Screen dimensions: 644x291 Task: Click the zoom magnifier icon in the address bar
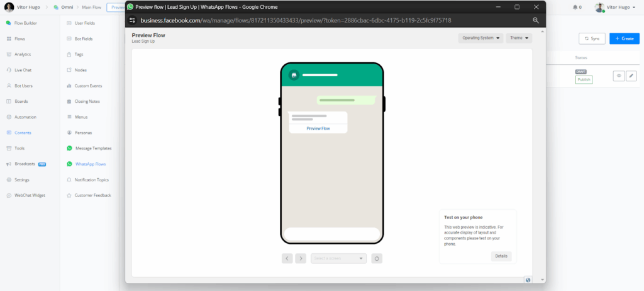(536, 20)
